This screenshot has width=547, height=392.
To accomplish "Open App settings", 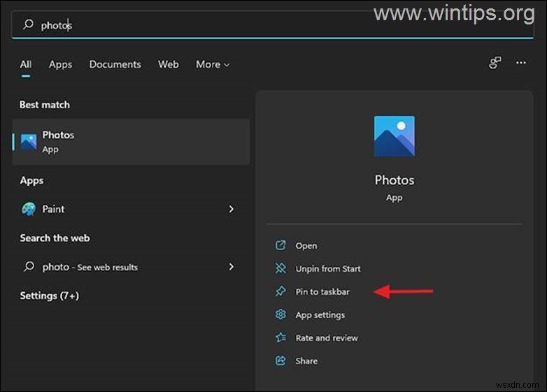I will pyautogui.click(x=320, y=315).
